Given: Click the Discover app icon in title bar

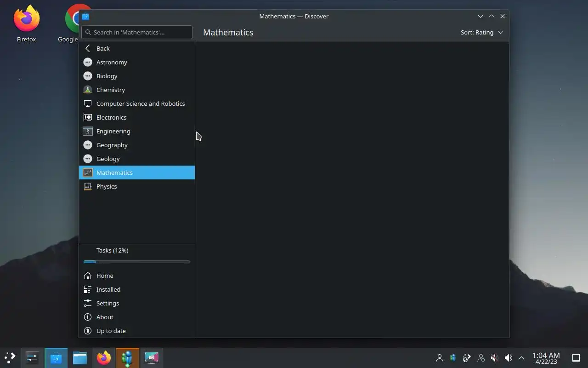Looking at the screenshot, I should coord(85,16).
